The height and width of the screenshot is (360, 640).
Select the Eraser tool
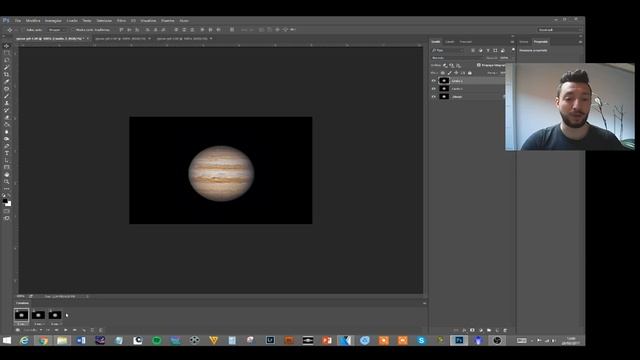pos(7,117)
